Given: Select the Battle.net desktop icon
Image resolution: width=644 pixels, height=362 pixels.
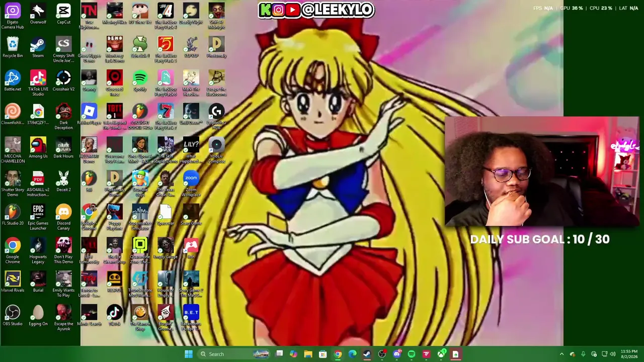Looking at the screenshot, I should 13,81.
